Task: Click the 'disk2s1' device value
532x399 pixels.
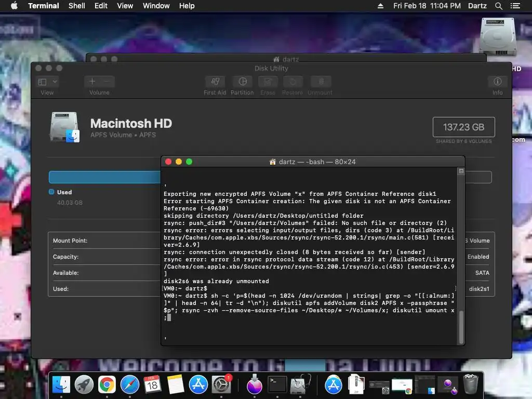Action: point(479,289)
